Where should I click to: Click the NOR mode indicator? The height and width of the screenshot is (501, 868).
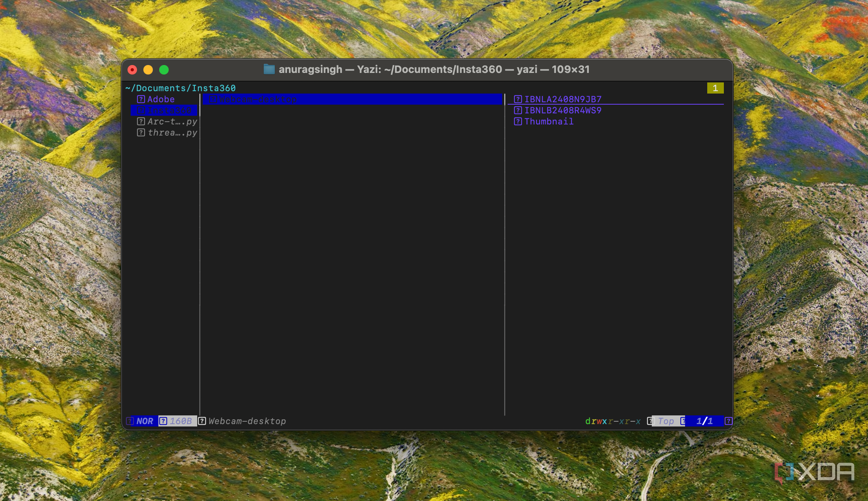[145, 421]
